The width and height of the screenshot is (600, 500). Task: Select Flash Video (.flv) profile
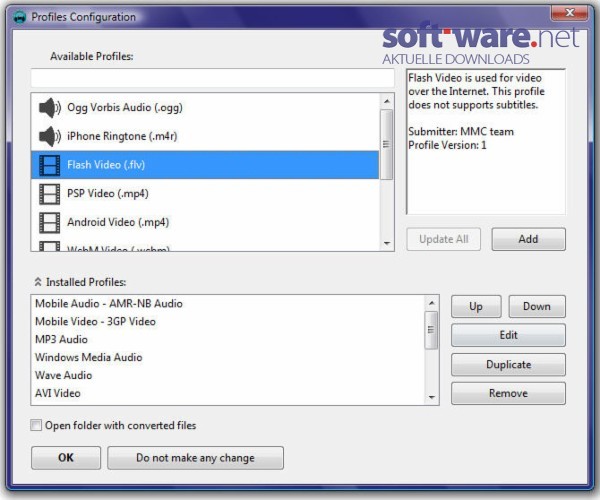(205, 165)
